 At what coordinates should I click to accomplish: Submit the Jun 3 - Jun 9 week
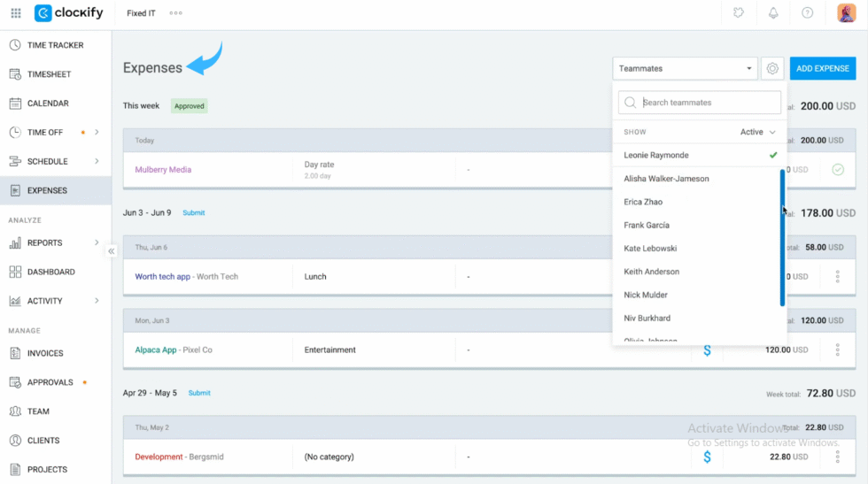194,213
